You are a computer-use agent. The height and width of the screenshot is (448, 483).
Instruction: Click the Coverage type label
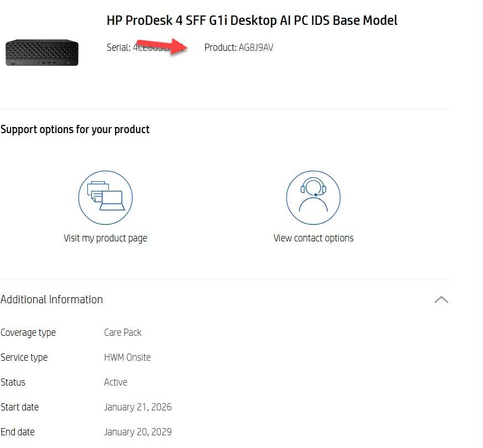pyautogui.click(x=28, y=333)
